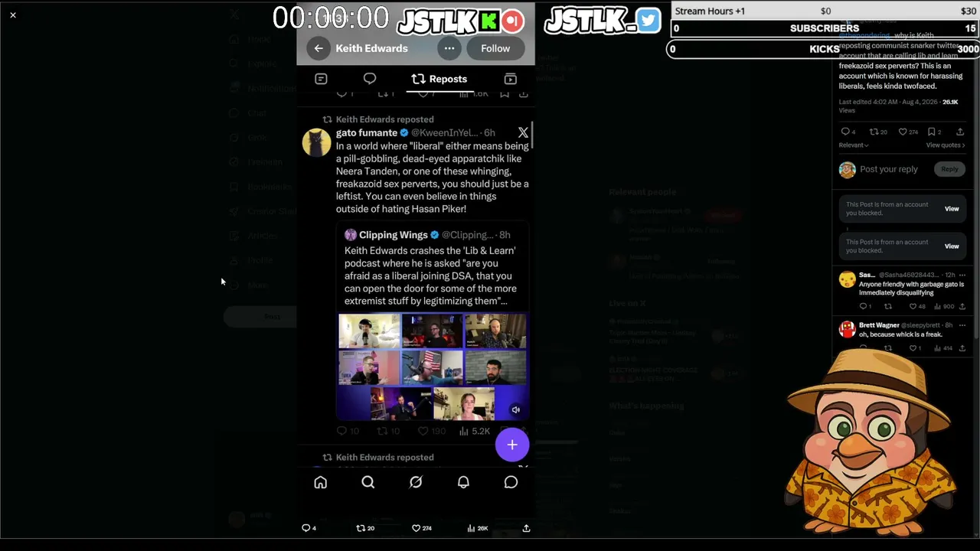The width and height of the screenshot is (980, 551).
Task: Share the side-panel post with 274 likes
Action: (x=960, y=132)
